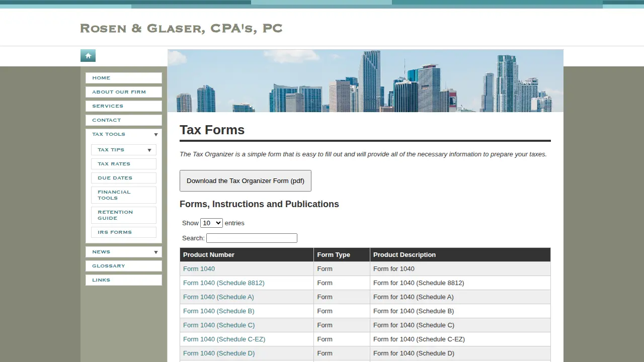Open the Links page
Screen dimensions: 644x362
click(124, 280)
